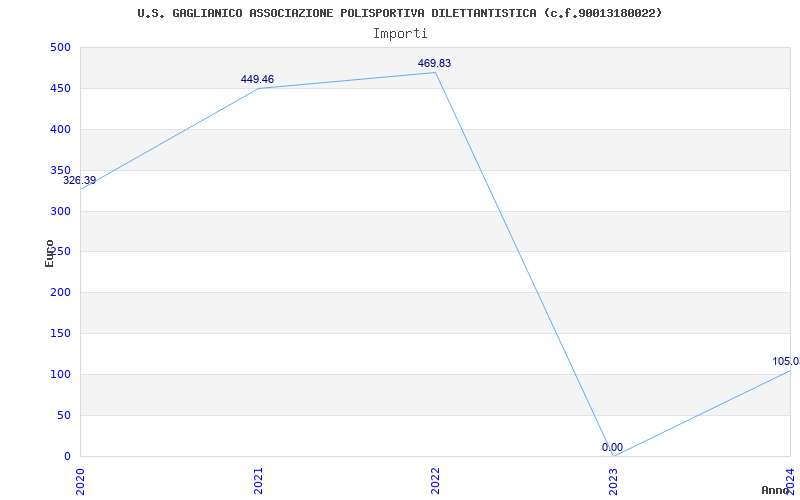Click the 2023 x-axis label
800x500 pixels.
613,481
